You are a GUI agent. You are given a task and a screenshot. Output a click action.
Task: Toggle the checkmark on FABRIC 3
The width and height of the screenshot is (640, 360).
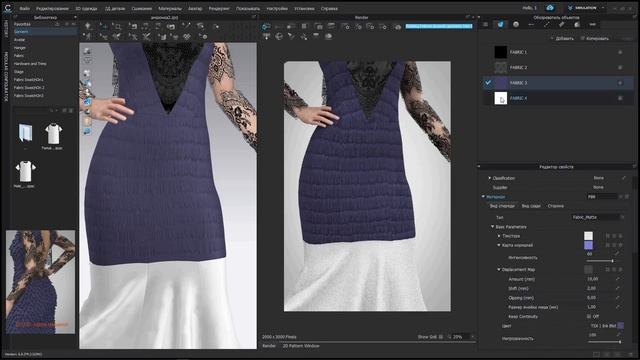click(488, 82)
